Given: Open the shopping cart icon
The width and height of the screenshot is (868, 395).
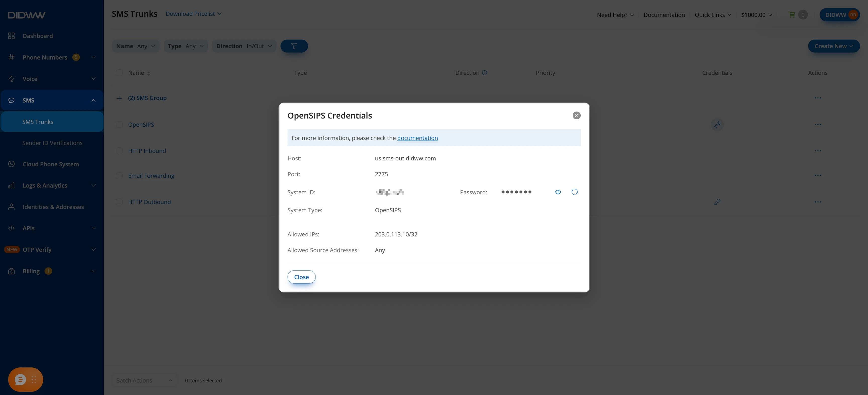Looking at the screenshot, I should [x=791, y=15].
